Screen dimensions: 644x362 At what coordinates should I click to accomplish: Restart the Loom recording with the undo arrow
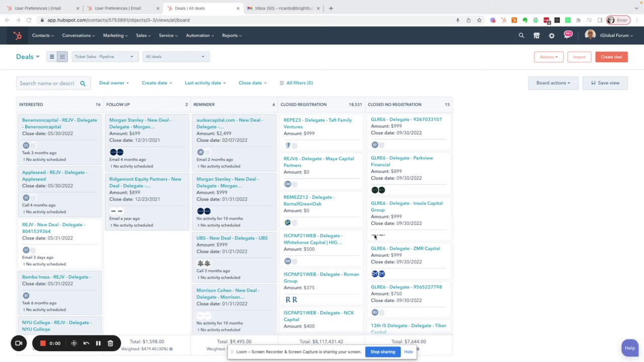point(86,343)
